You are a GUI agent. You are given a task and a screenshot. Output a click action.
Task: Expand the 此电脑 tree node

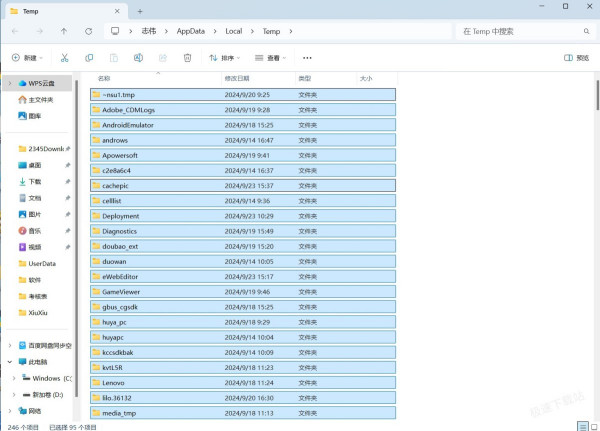10,362
